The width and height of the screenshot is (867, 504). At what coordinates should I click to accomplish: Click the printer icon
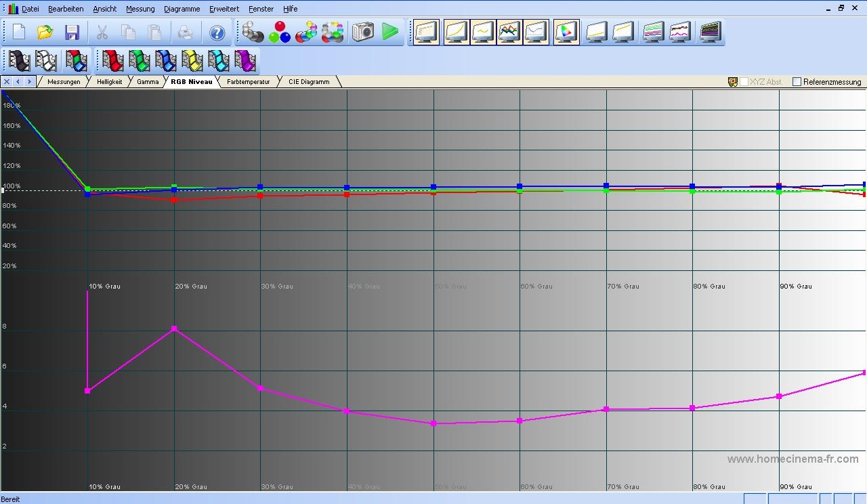(186, 32)
